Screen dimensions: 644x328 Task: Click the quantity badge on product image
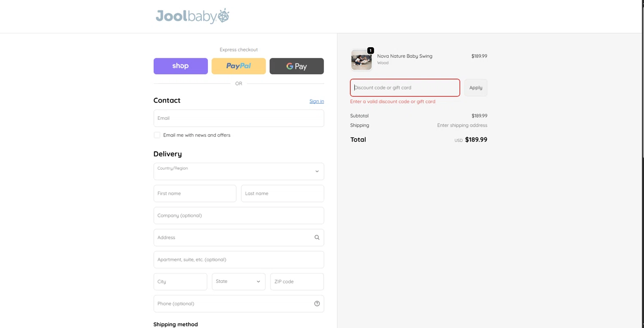371,51
